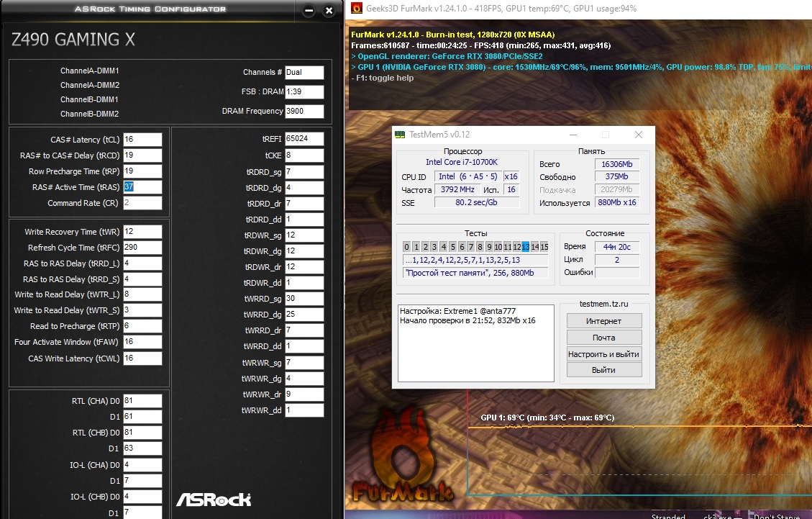Click the ASRock logo at bottom
Screen dimensions: 812x519
point(214,500)
